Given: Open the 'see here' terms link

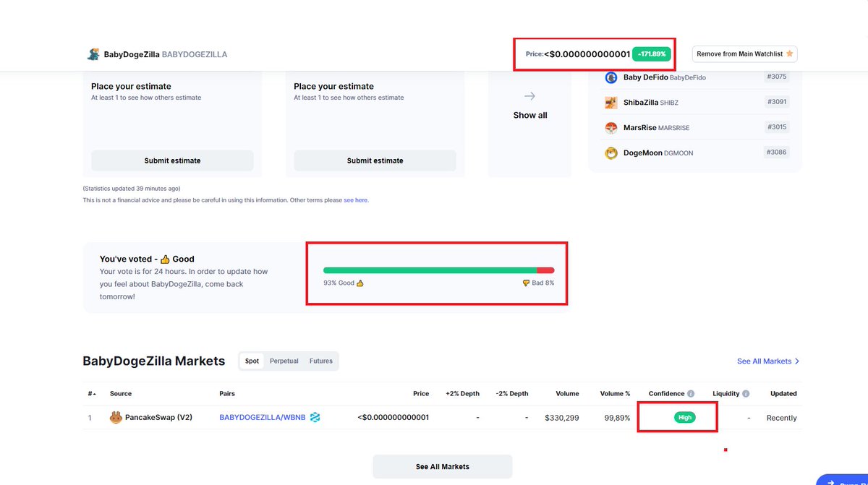Looking at the screenshot, I should click(x=355, y=200).
